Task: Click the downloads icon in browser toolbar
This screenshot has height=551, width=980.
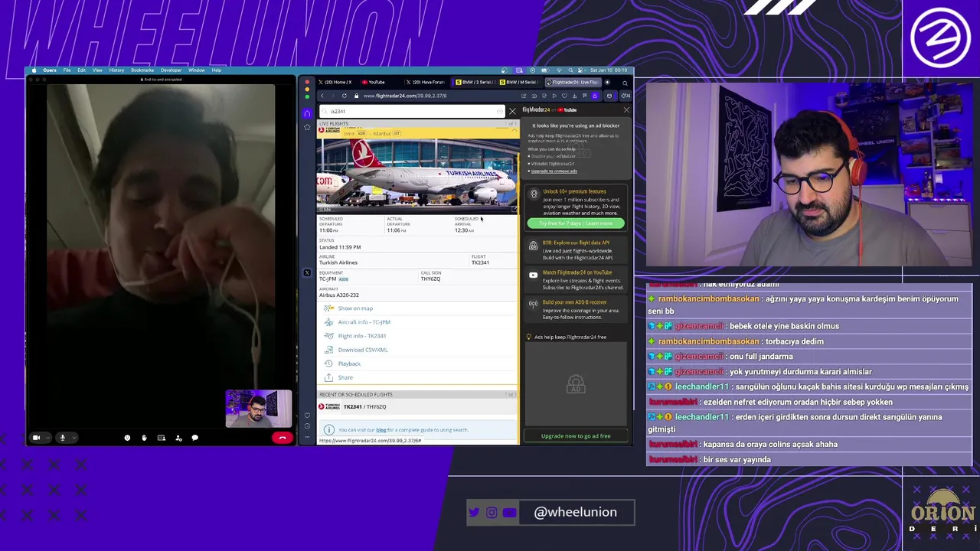Action: pyautogui.click(x=574, y=96)
